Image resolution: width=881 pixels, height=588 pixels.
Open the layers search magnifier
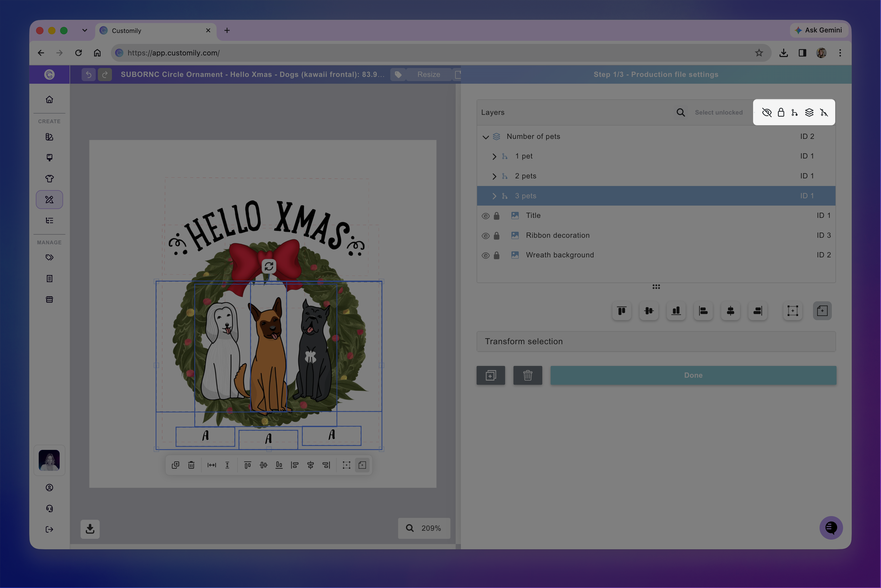(681, 112)
